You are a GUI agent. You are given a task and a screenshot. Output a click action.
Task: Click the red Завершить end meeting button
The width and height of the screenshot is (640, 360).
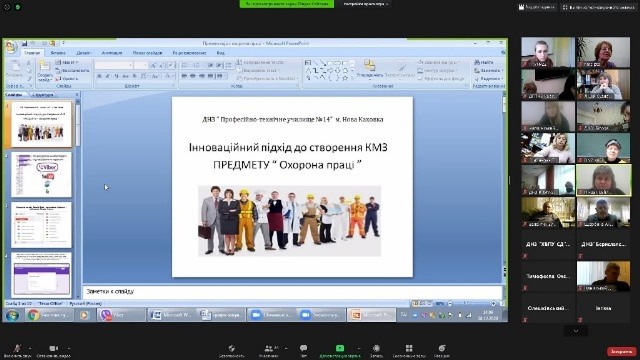click(x=622, y=351)
